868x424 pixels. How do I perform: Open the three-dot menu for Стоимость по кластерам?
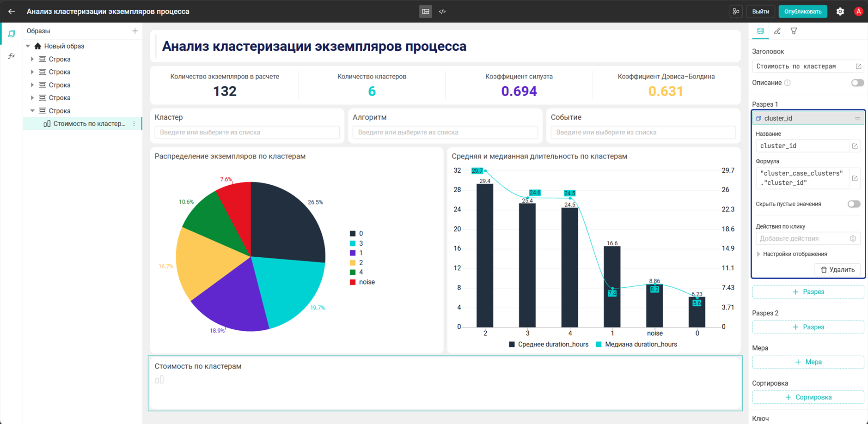134,124
